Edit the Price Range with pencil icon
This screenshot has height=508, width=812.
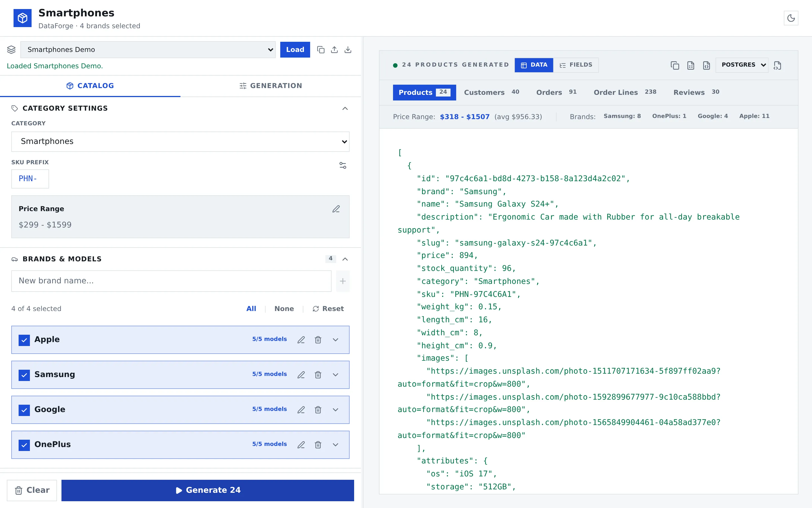336,209
